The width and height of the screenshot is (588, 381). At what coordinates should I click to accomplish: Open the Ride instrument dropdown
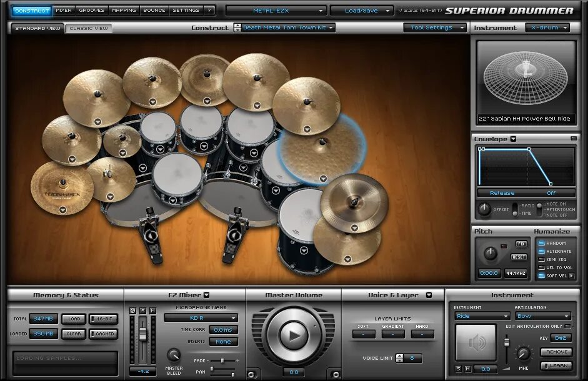pos(482,316)
